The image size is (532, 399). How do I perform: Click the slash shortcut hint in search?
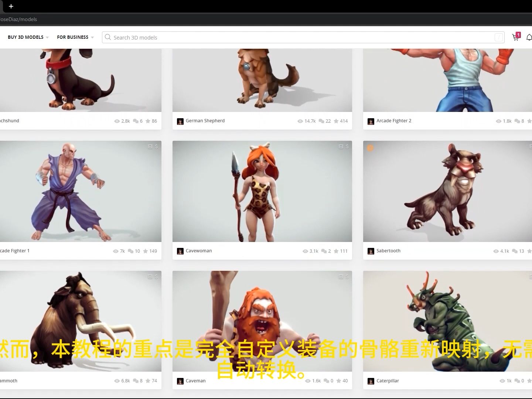(x=499, y=37)
